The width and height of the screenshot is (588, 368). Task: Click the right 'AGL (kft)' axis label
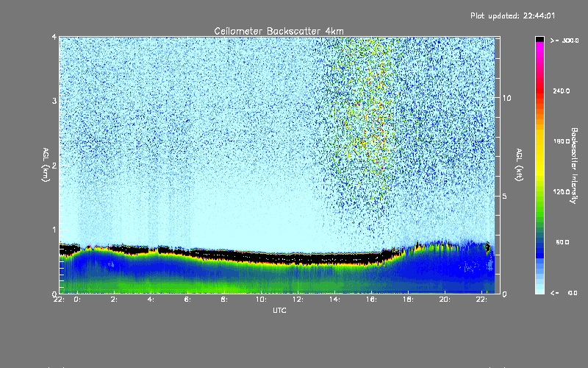point(519,165)
